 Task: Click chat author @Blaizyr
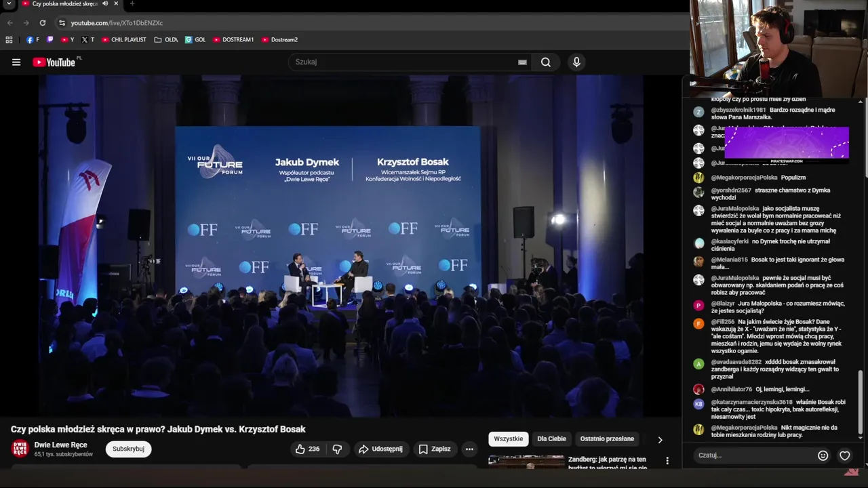tap(723, 304)
